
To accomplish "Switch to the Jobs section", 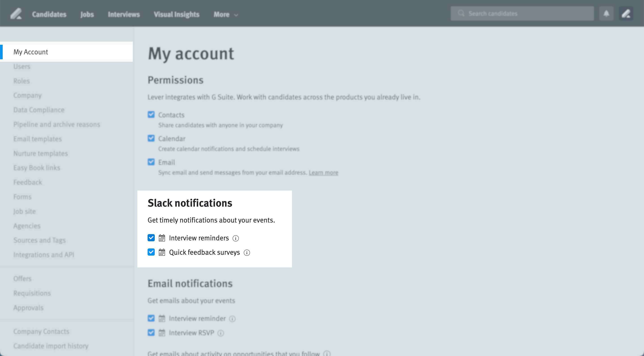I will click(x=87, y=14).
